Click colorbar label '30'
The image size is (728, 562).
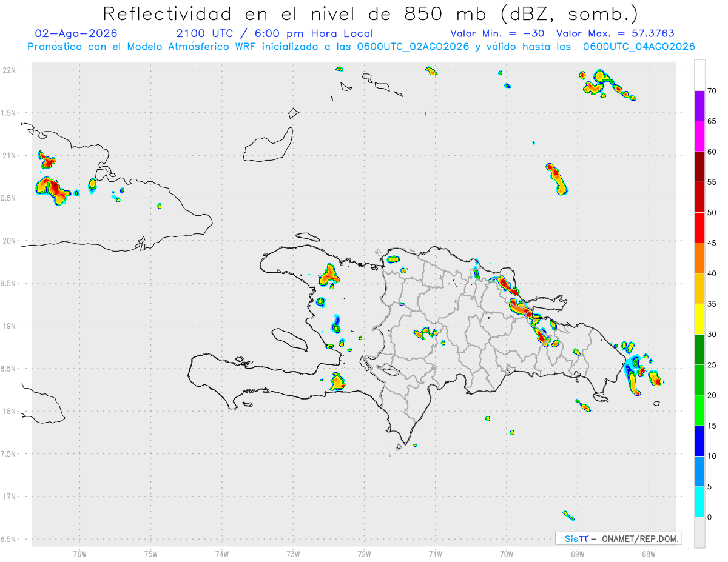coord(712,335)
